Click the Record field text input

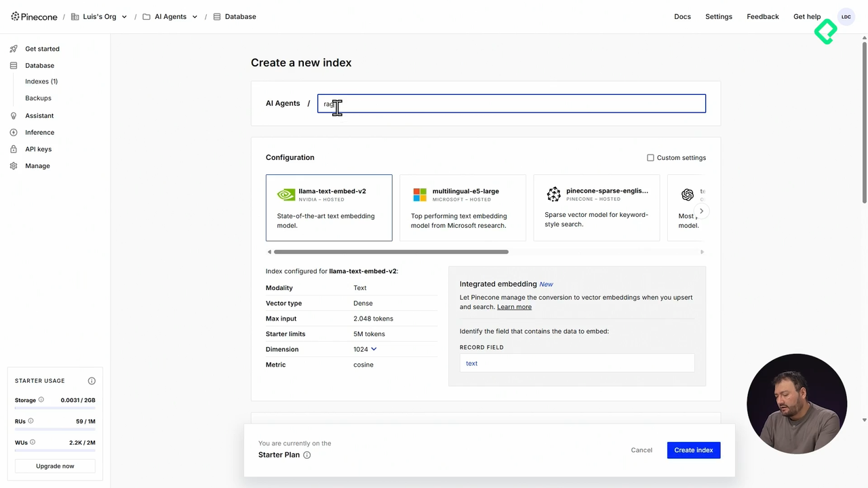pos(576,363)
